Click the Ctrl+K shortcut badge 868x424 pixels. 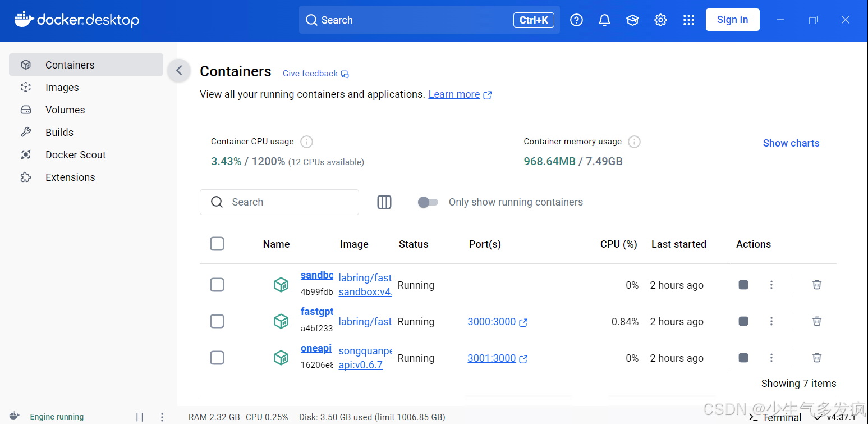tap(534, 20)
